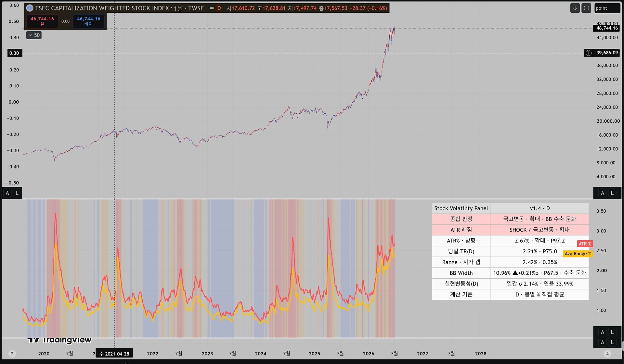Click the plus icon beside 39,686.09
This screenshot has height=364, width=624.
[x=589, y=53]
